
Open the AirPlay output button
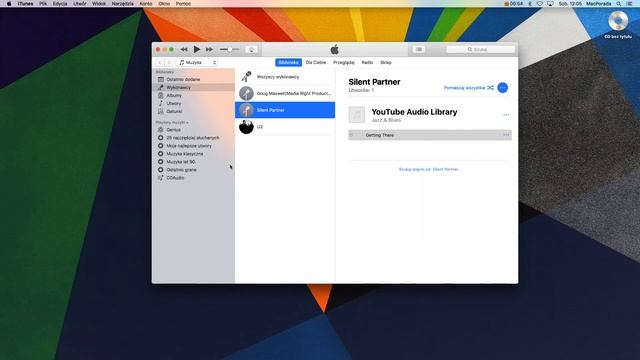coord(251,49)
